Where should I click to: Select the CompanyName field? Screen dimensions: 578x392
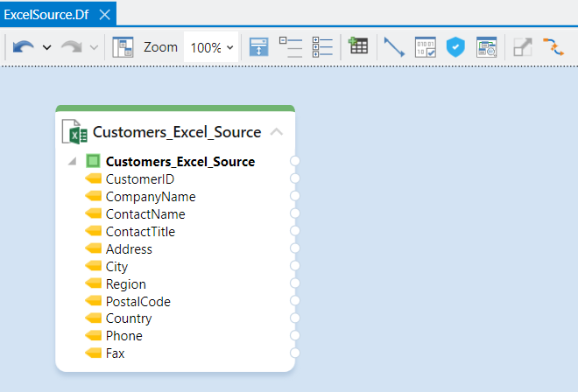coord(150,197)
